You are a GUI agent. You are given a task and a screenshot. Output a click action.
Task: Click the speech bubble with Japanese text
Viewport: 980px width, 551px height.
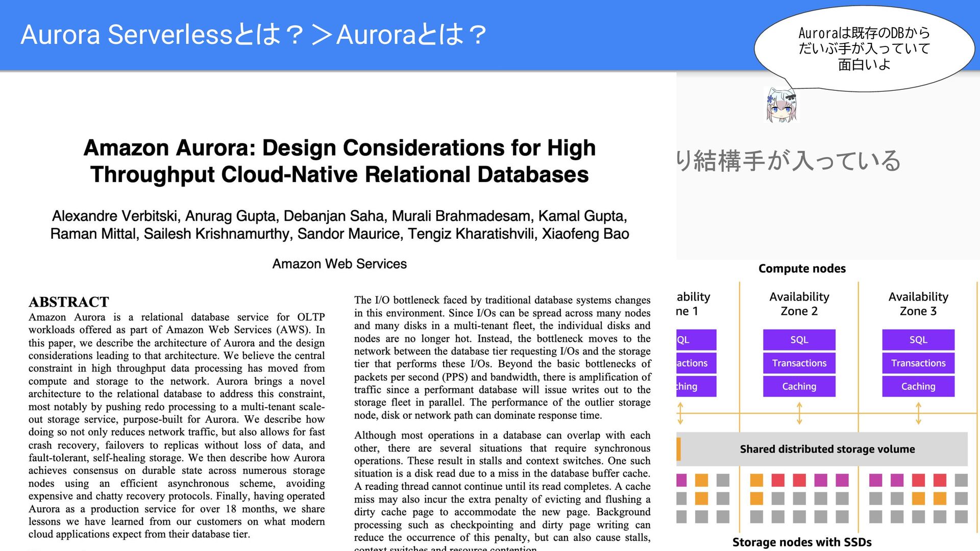point(864,48)
